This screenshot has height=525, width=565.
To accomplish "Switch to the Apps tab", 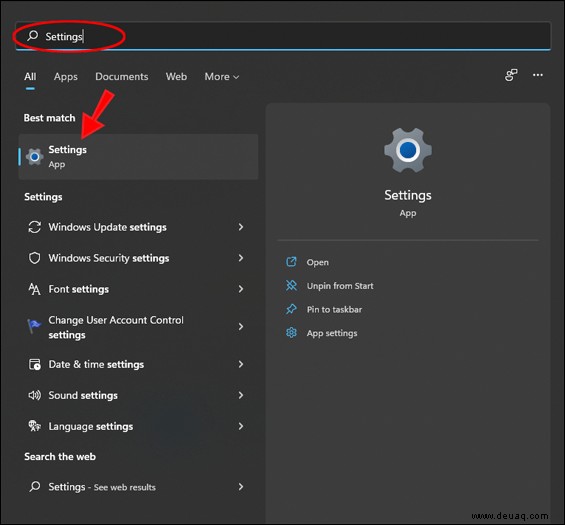I will click(x=66, y=76).
